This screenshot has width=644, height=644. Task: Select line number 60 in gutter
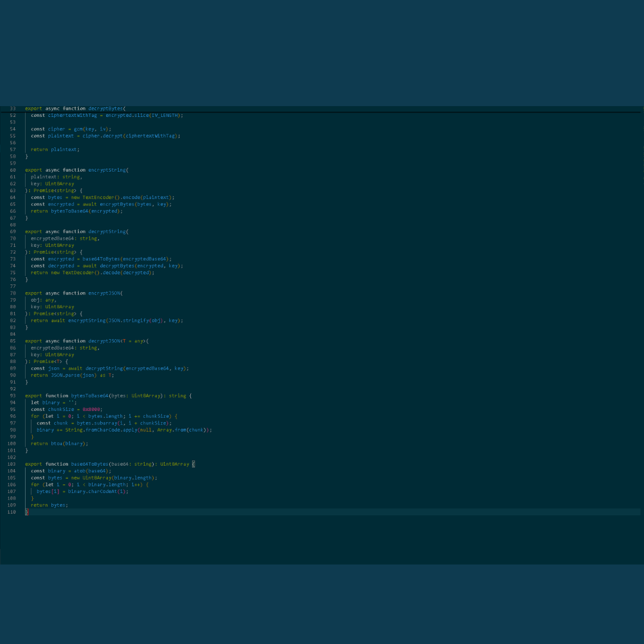point(13,170)
